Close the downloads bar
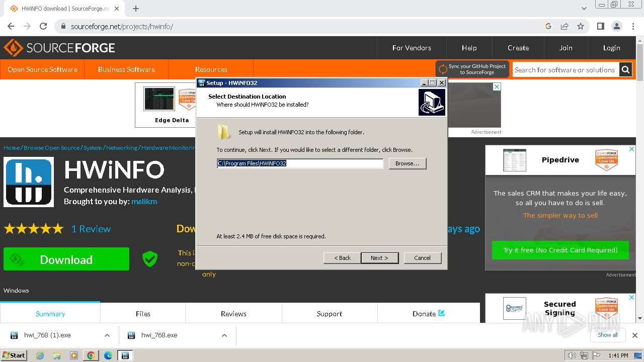This screenshot has width=644, height=362. [x=635, y=335]
